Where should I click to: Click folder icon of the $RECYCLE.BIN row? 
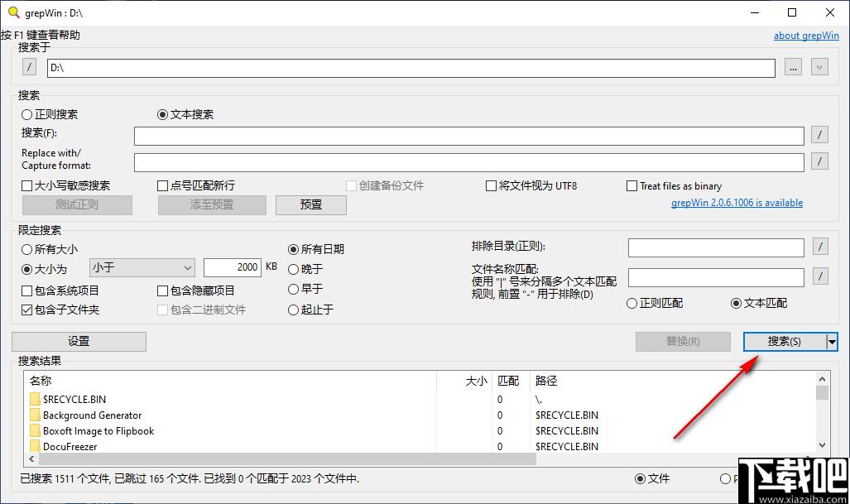(35, 400)
